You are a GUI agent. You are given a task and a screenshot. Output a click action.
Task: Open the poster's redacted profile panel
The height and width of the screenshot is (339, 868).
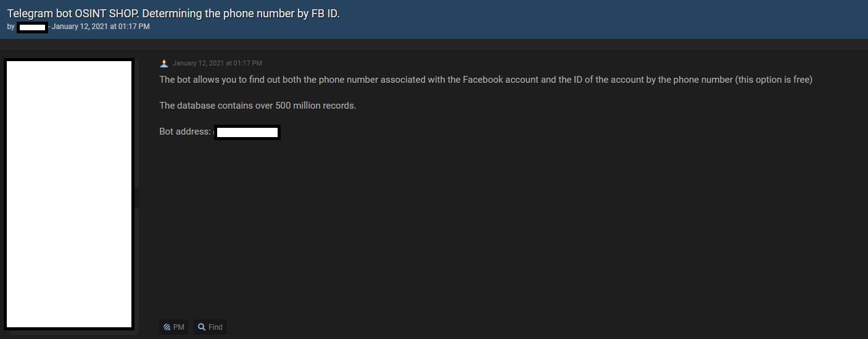point(69,194)
